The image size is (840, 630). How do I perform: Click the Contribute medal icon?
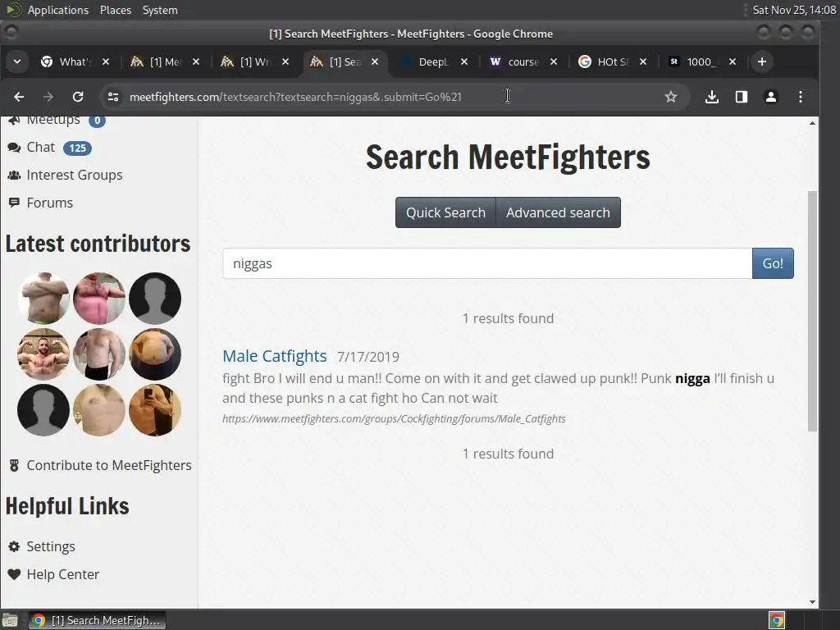click(x=14, y=466)
